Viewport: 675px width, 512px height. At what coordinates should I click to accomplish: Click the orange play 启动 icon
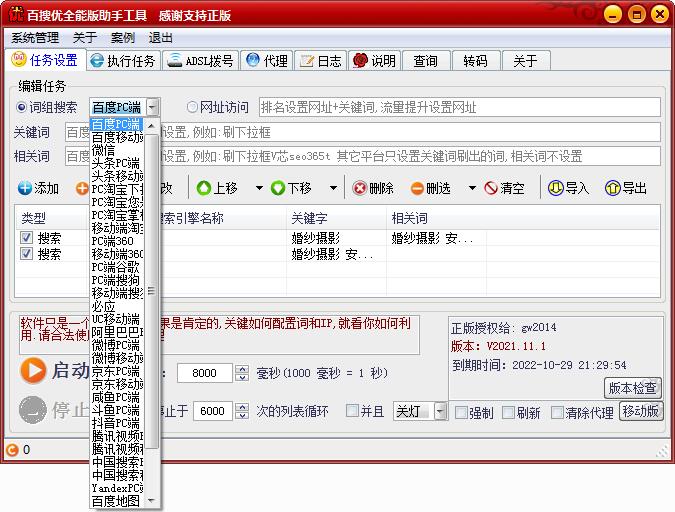33,370
